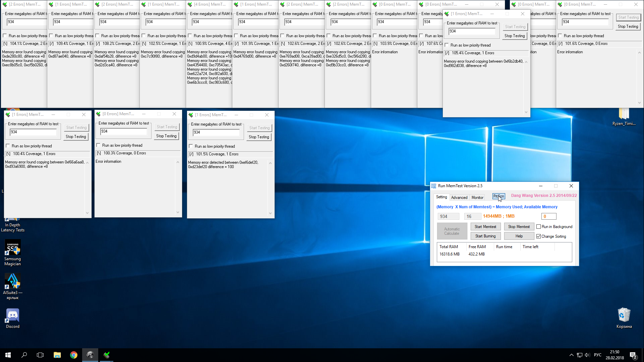Viewport: 644px width, 362px height.
Task: Open the taskbar search magnifier
Action: tap(24, 355)
